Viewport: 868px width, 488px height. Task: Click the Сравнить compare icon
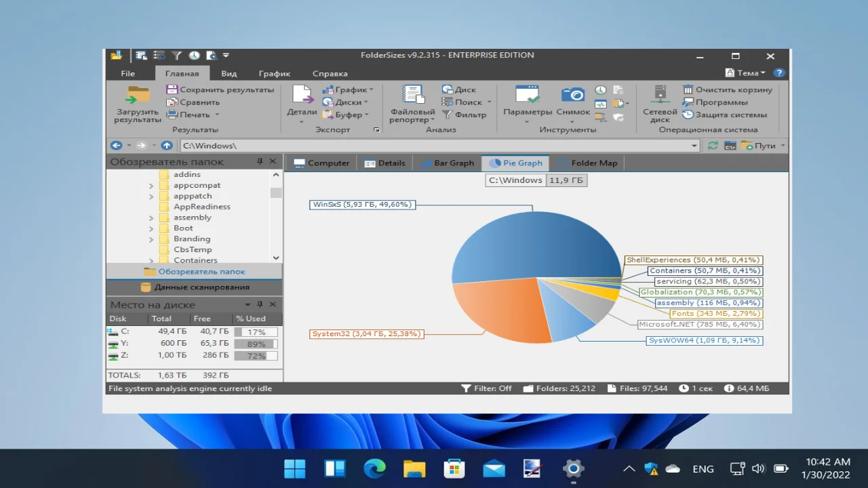pos(172,102)
